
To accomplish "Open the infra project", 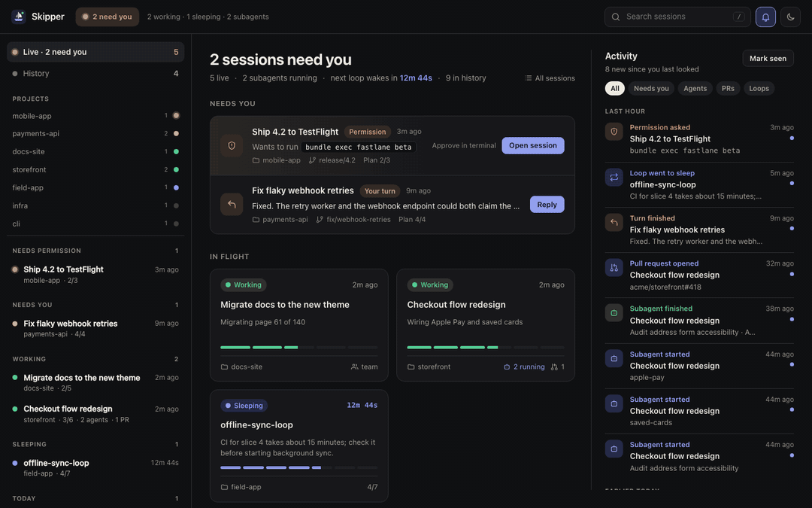I will [95, 205].
